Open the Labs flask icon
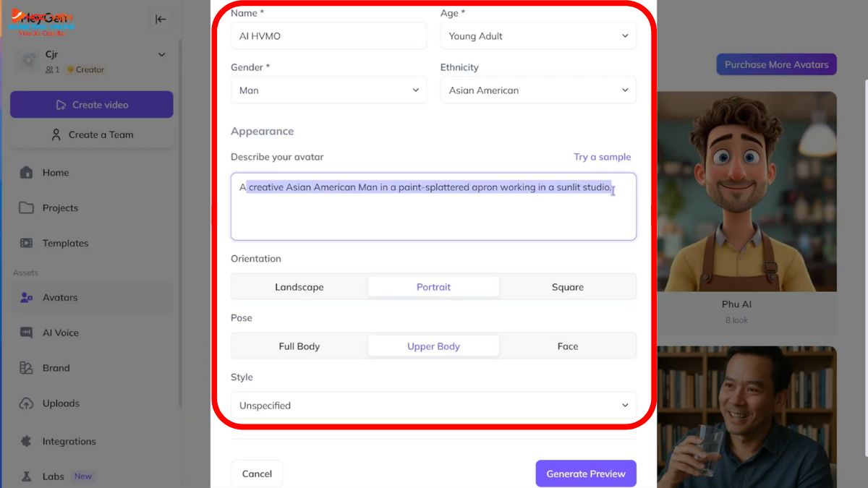 point(27,476)
